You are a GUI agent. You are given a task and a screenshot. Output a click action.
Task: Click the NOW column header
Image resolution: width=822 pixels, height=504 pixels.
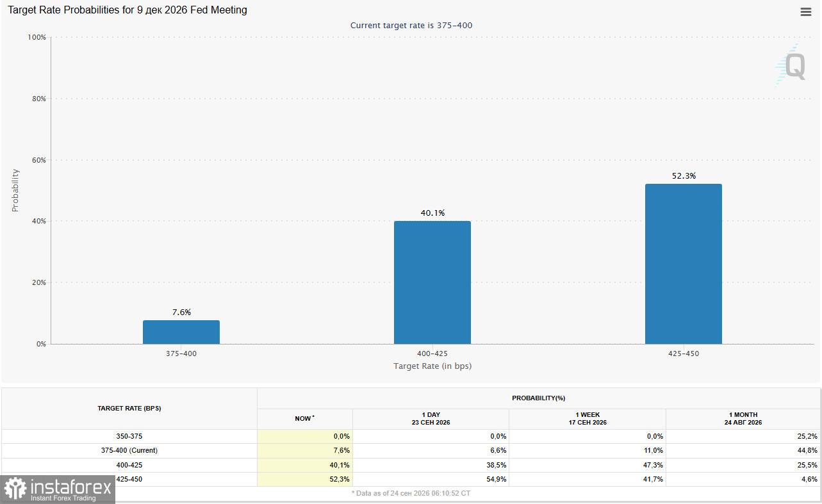(x=305, y=419)
